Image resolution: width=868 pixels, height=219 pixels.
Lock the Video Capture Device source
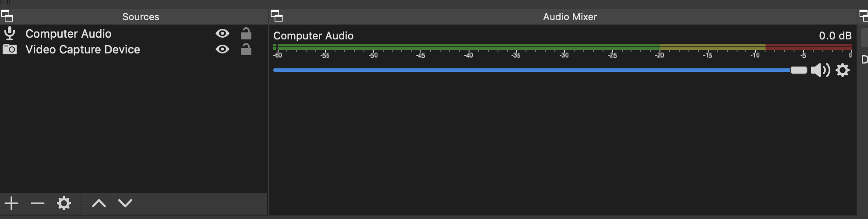click(246, 49)
